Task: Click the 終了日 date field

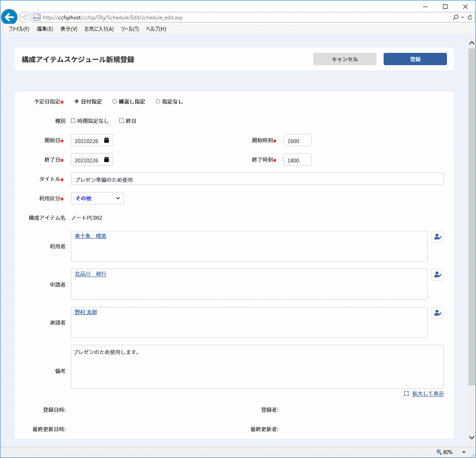Action: click(92, 159)
